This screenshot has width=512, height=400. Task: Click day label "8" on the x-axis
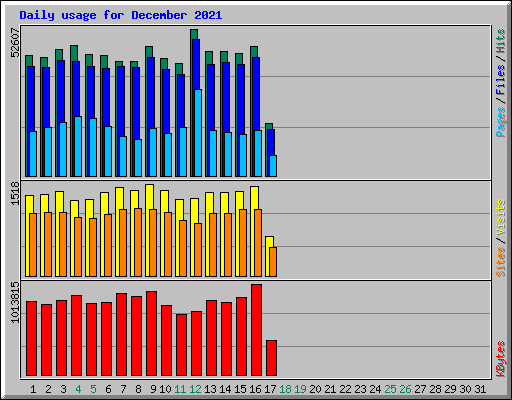138,389
